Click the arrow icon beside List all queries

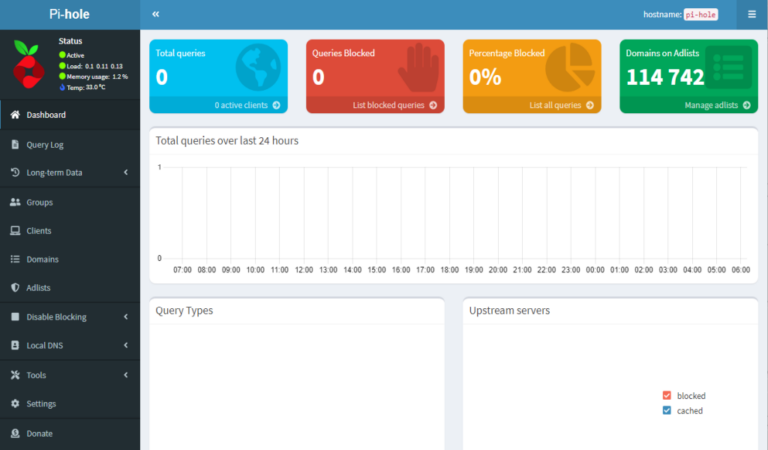590,105
